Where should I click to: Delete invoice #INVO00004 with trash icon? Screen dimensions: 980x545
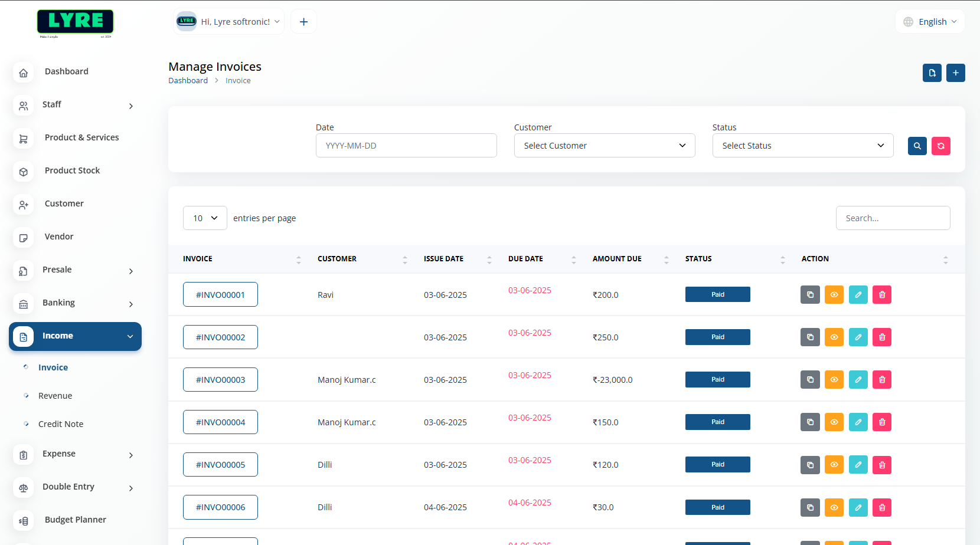coord(881,422)
